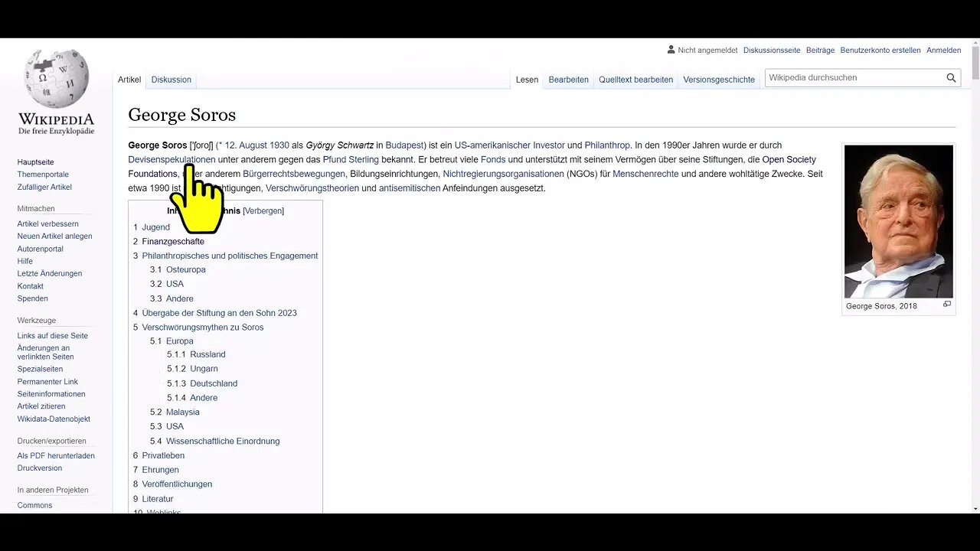Follow the Pfund Sterling link
The height and width of the screenshot is (551, 980).
(x=351, y=159)
